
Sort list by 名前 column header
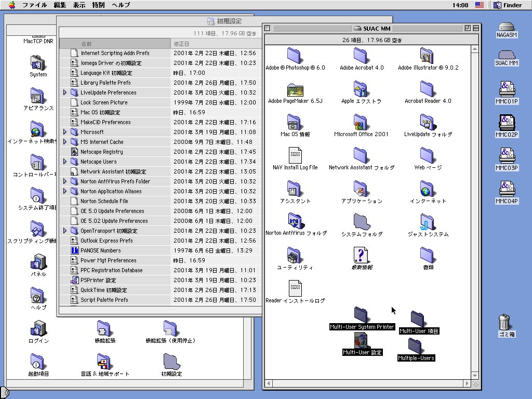(114, 44)
